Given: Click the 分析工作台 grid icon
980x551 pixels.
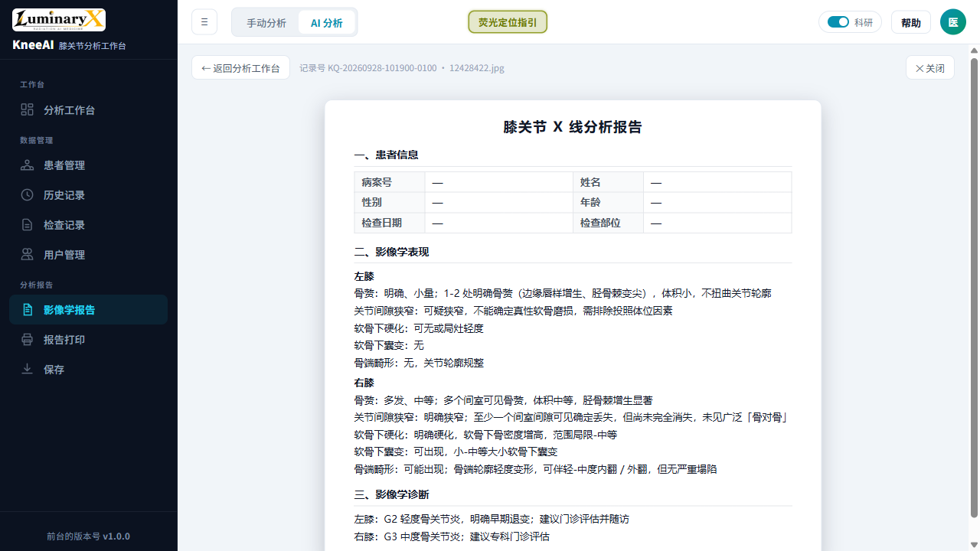Looking at the screenshot, I should (28, 109).
